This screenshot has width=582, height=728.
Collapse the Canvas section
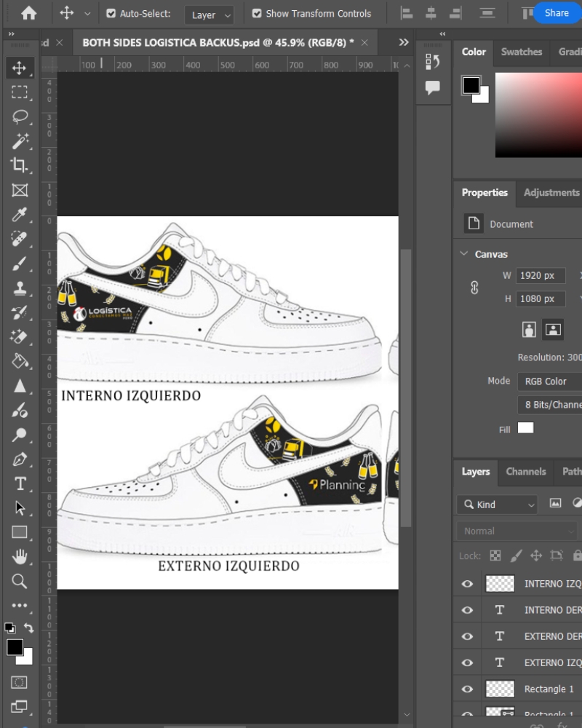point(463,253)
